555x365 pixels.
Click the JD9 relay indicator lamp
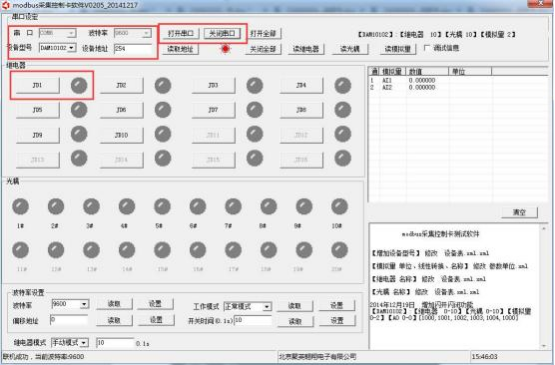(79, 134)
